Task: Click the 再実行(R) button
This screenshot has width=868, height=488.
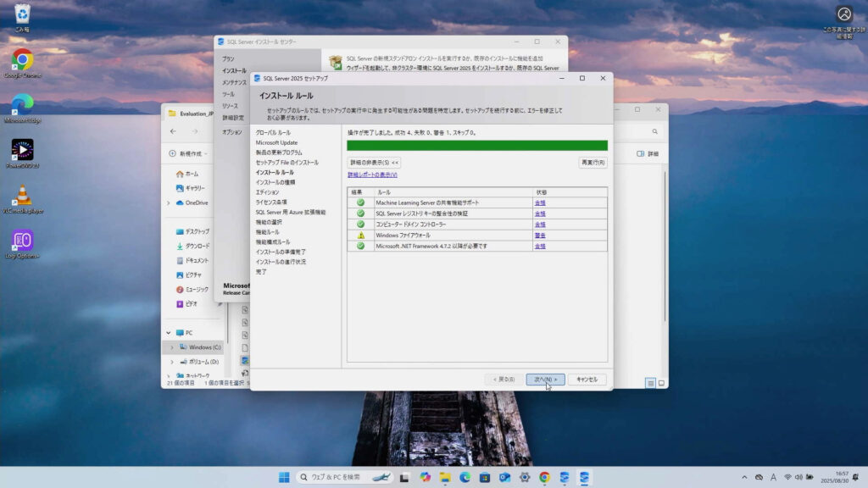Action: (x=593, y=163)
